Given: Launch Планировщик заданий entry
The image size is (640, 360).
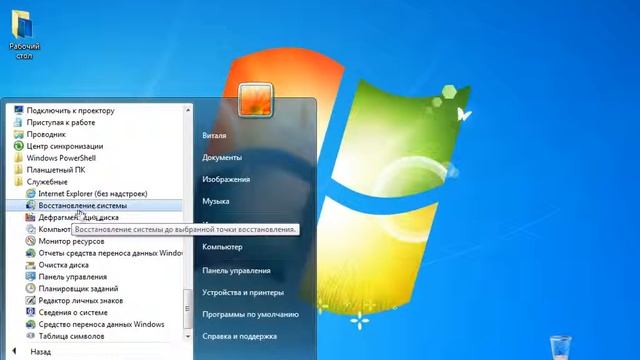Looking at the screenshot, I should [x=78, y=288].
